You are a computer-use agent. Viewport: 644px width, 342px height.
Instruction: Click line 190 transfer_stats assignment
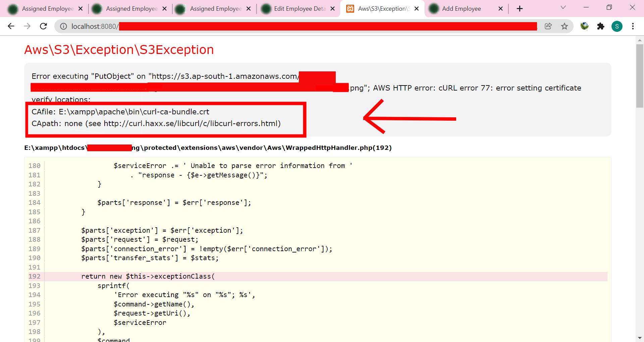(150, 258)
